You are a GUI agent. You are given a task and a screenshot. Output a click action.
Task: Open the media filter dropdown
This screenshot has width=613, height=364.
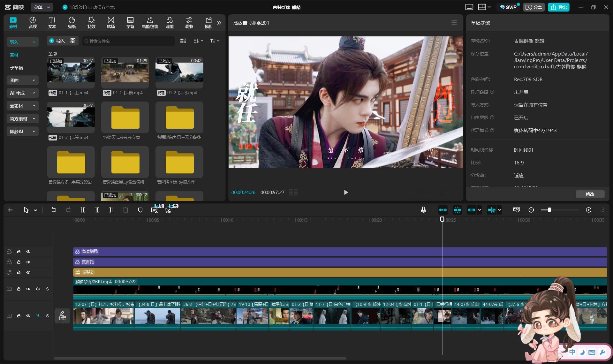coord(215,41)
